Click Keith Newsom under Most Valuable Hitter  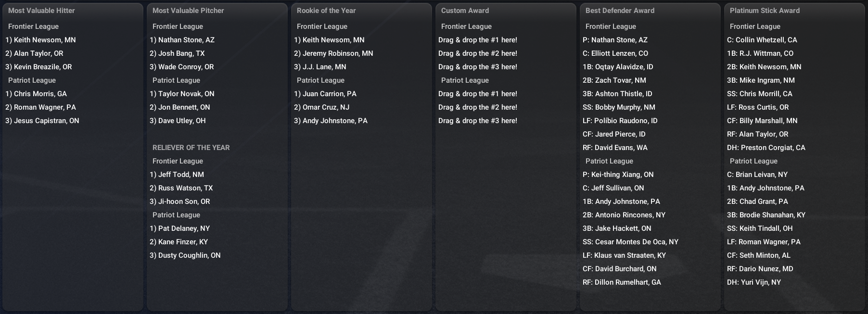(x=45, y=40)
